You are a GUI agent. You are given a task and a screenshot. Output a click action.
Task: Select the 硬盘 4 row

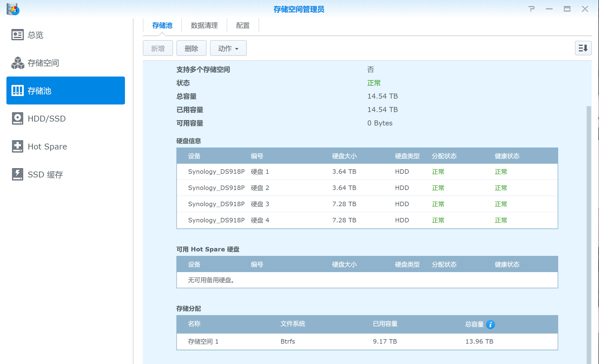coord(367,220)
